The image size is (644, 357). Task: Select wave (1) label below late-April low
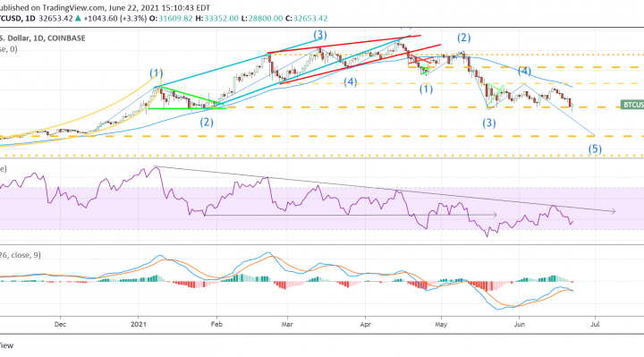coord(426,89)
